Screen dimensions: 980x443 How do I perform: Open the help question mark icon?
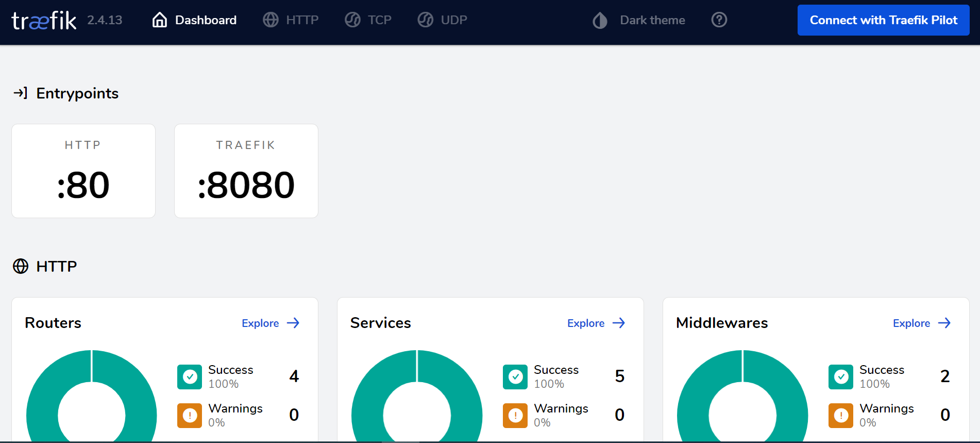[719, 20]
